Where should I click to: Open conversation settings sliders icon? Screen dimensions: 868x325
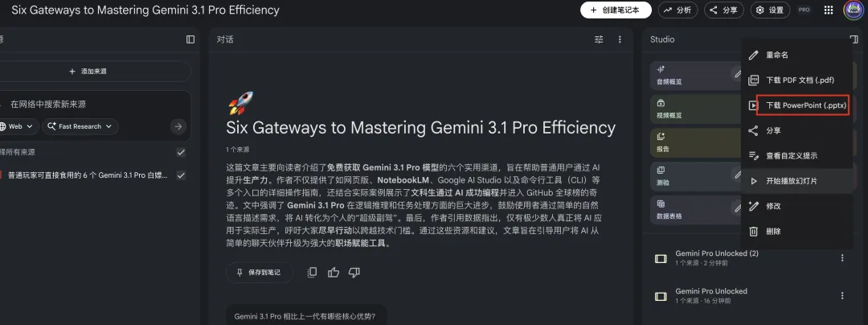[x=599, y=39]
